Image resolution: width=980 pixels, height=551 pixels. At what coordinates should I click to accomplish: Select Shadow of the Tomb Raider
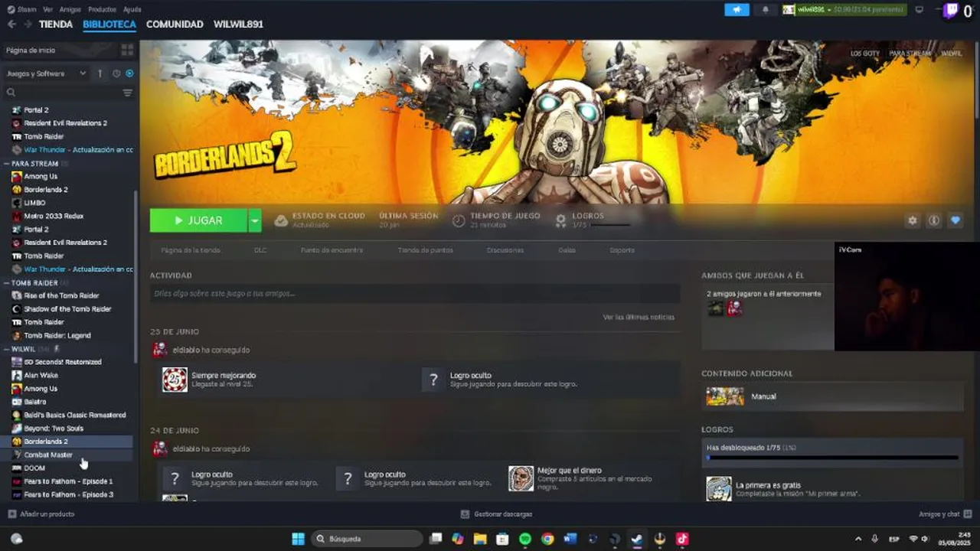click(67, 309)
